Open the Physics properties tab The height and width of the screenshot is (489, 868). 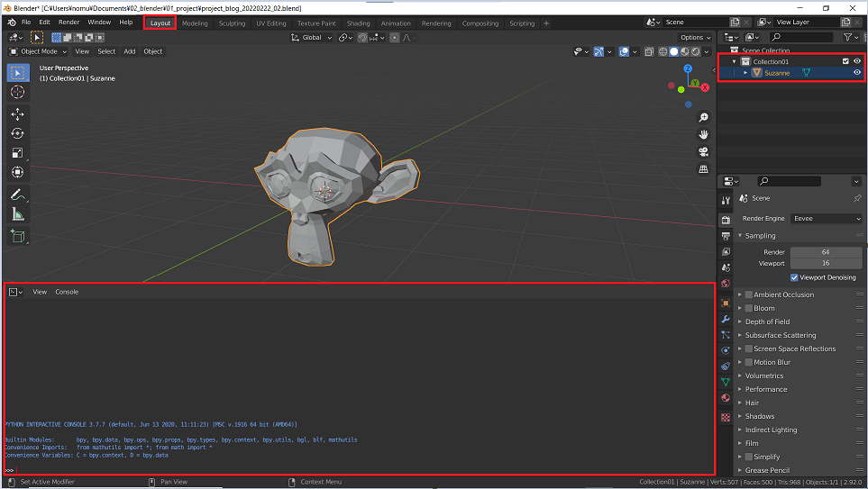click(726, 350)
